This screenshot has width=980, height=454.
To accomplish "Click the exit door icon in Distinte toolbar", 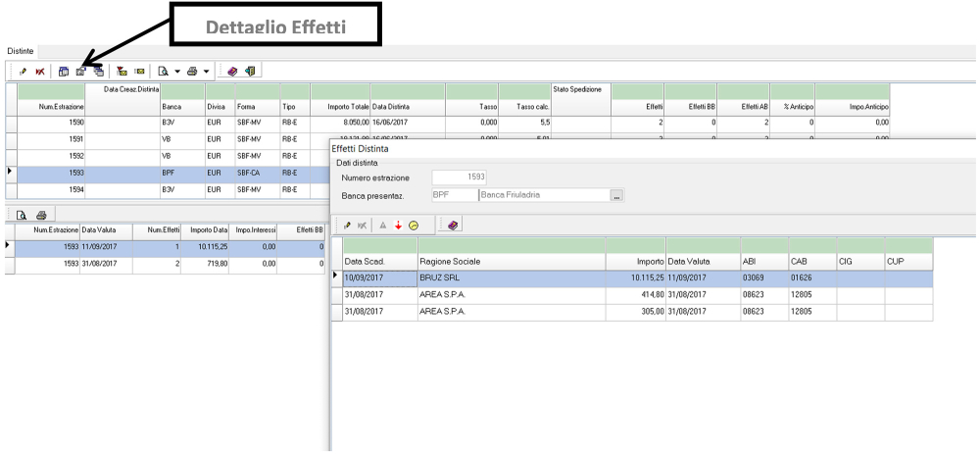I will point(252,72).
